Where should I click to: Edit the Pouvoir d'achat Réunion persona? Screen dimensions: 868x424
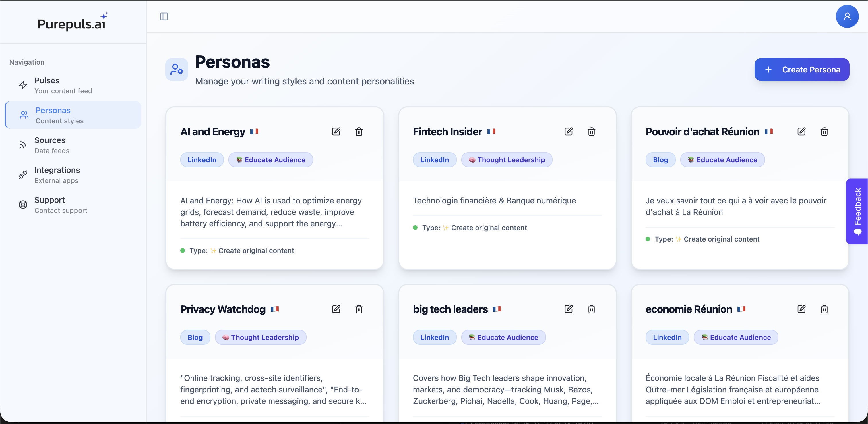point(802,132)
